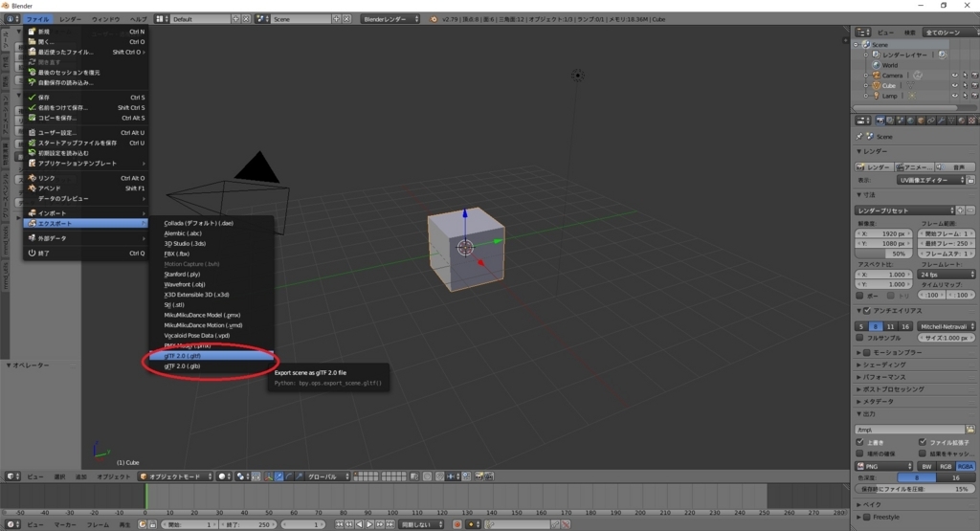
Task: Choose Collada (.dae) export
Action: (211, 223)
